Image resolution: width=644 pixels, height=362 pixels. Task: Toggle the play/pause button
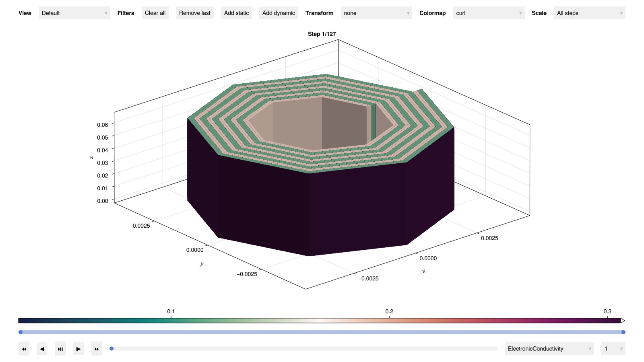point(60,349)
